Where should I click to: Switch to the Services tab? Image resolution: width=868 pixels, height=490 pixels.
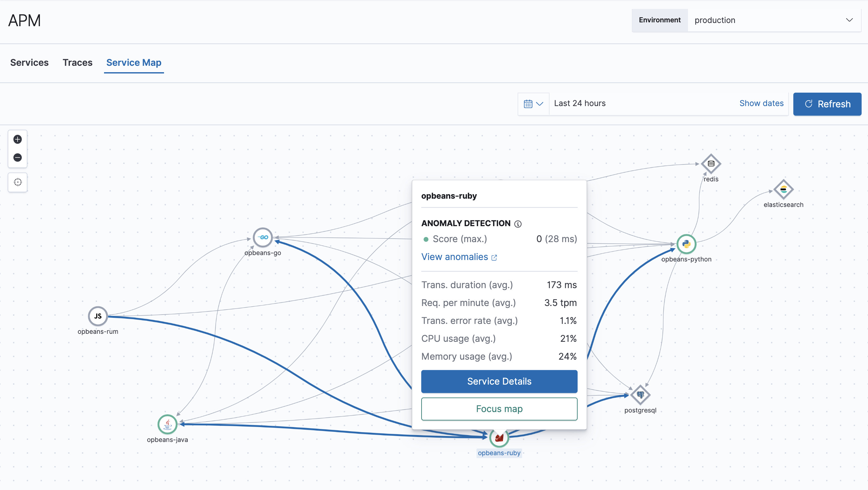[x=29, y=63]
